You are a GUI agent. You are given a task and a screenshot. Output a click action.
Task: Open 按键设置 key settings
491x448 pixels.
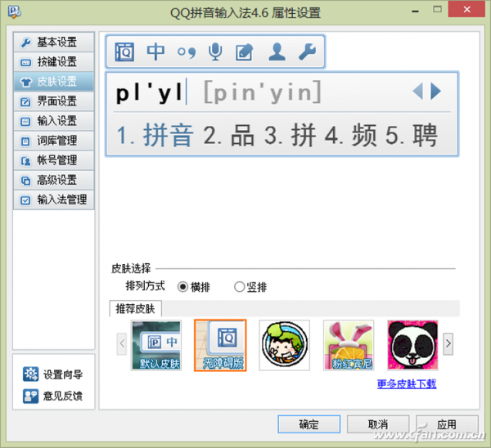click(53, 61)
